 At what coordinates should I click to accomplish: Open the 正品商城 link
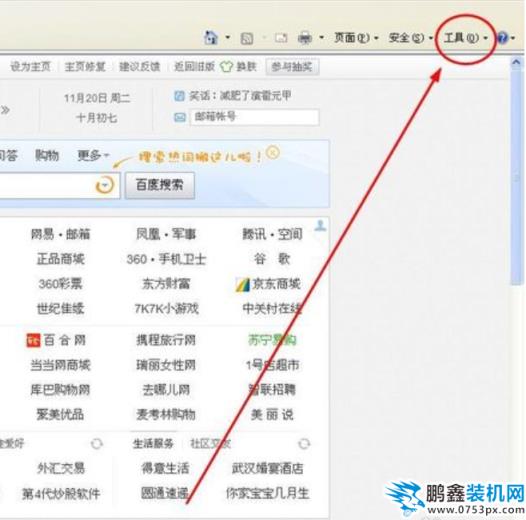tap(60, 259)
